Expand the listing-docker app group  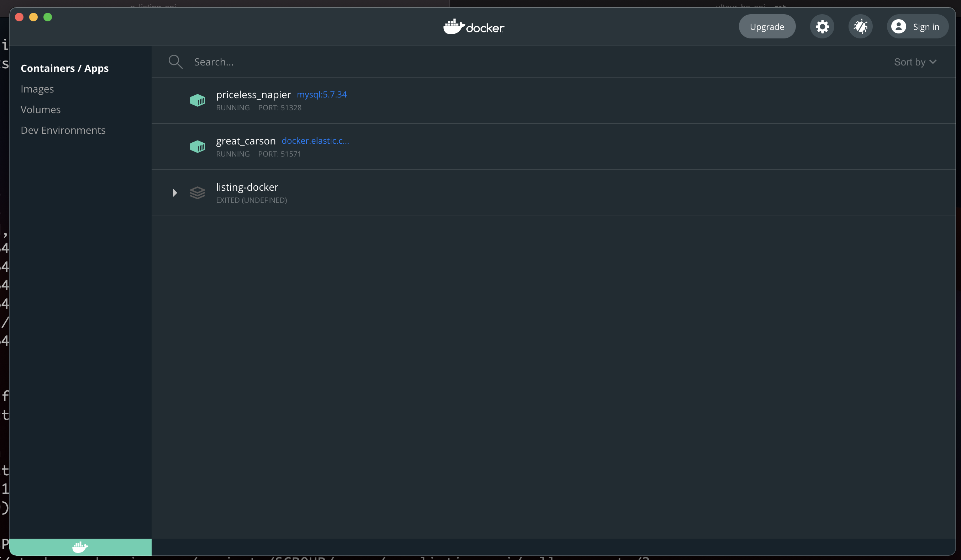[x=175, y=193]
